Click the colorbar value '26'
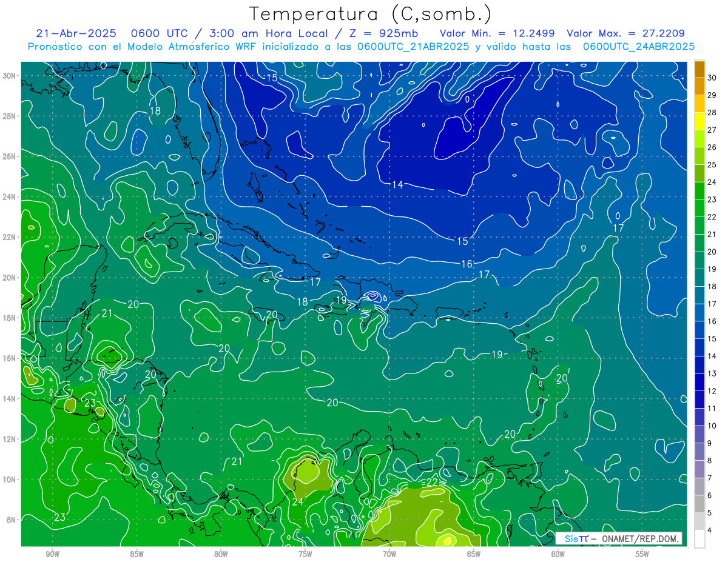The width and height of the screenshot is (728, 562). click(712, 147)
